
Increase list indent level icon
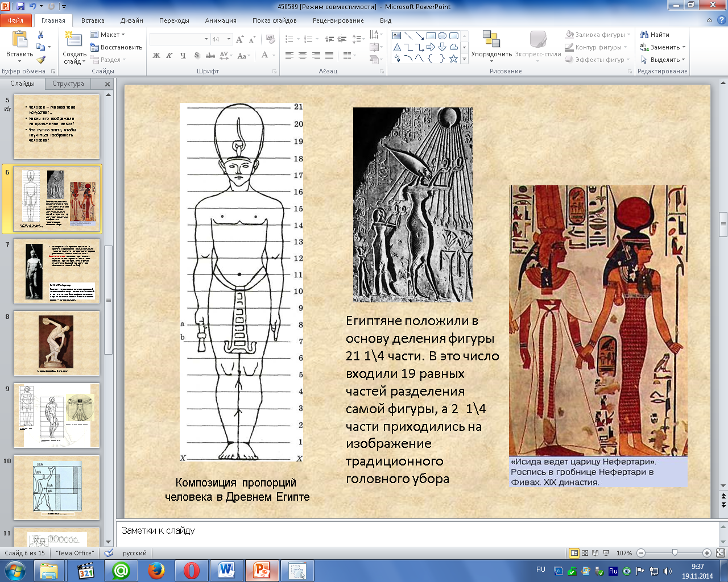(x=342, y=39)
